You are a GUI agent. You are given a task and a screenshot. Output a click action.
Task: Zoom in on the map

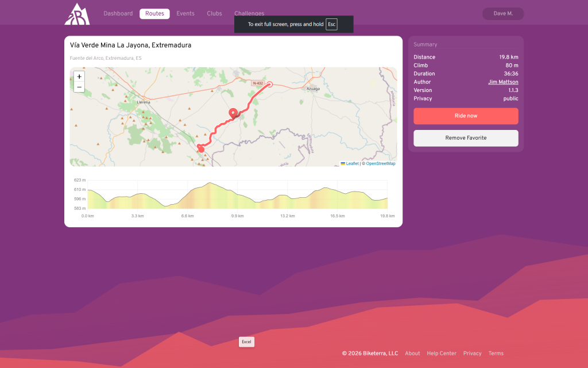[79, 76]
